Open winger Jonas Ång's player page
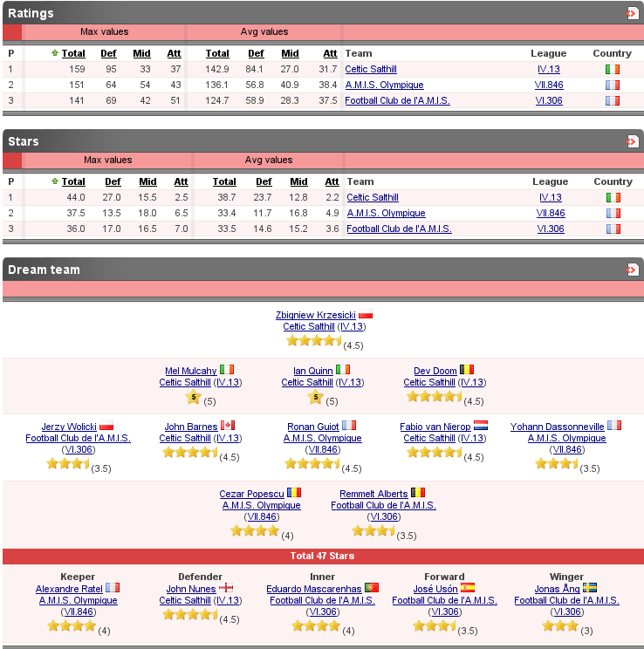644x649 pixels. pyautogui.click(x=557, y=589)
